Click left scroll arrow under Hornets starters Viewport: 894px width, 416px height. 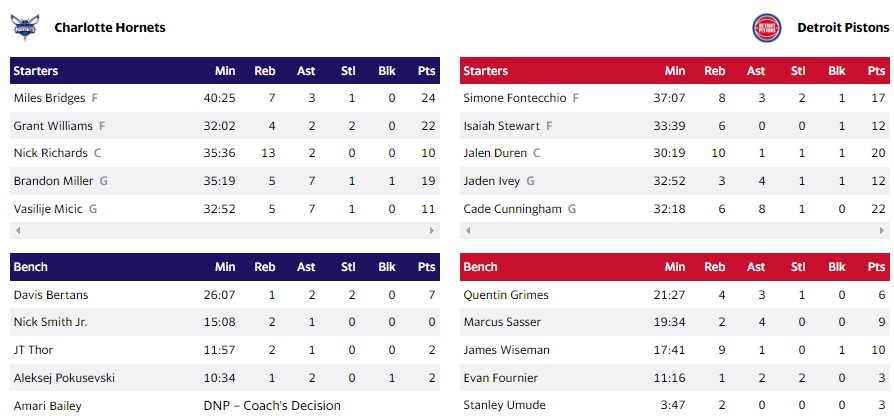[x=15, y=231]
